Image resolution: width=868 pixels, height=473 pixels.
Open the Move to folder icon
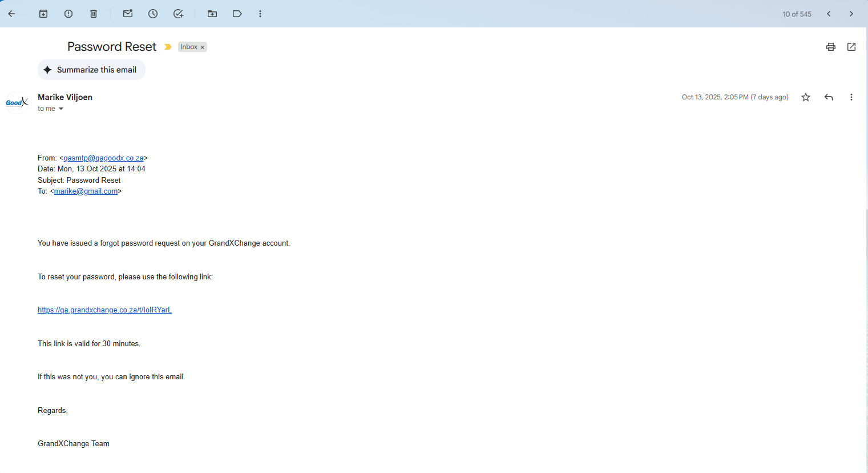point(212,14)
